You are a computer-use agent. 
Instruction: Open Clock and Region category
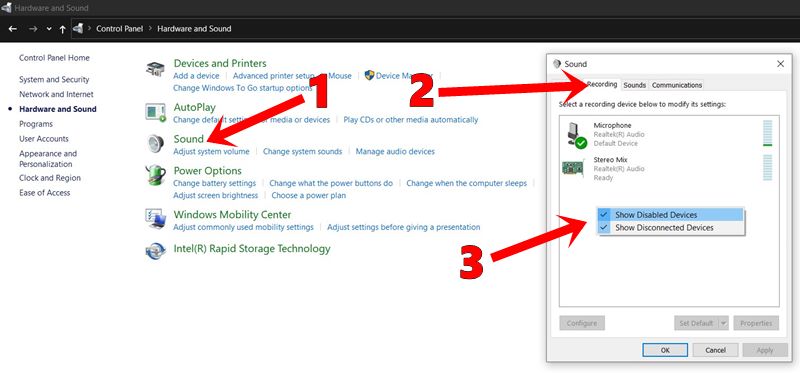click(x=50, y=178)
